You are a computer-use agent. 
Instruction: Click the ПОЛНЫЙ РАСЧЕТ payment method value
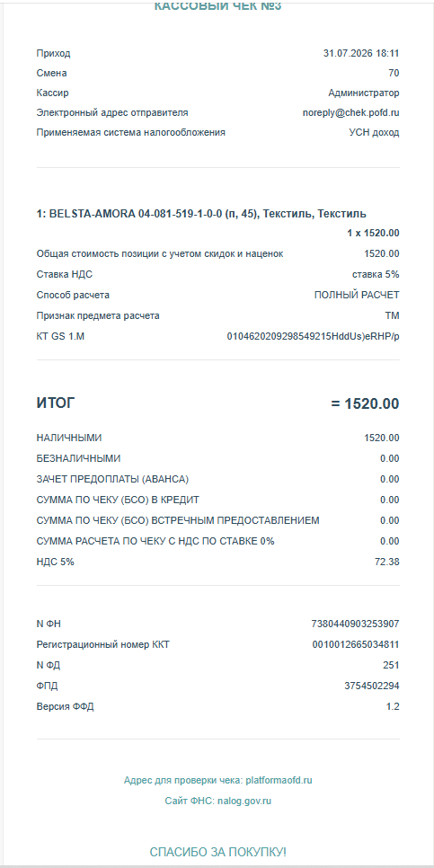[357, 295]
